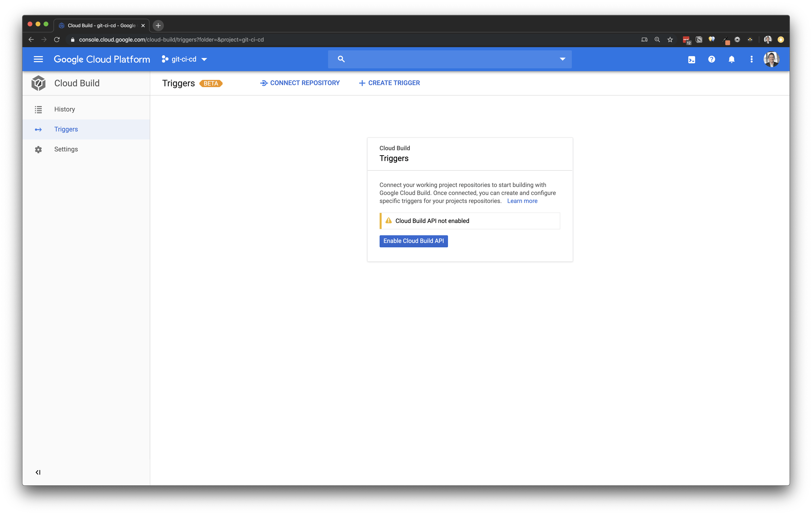Open the three-dot utilities menu
812x515 pixels.
point(751,59)
